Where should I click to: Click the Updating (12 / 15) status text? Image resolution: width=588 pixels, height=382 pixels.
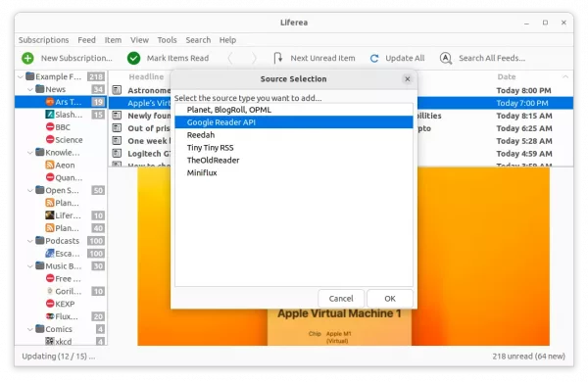pyautogui.click(x=59, y=357)
